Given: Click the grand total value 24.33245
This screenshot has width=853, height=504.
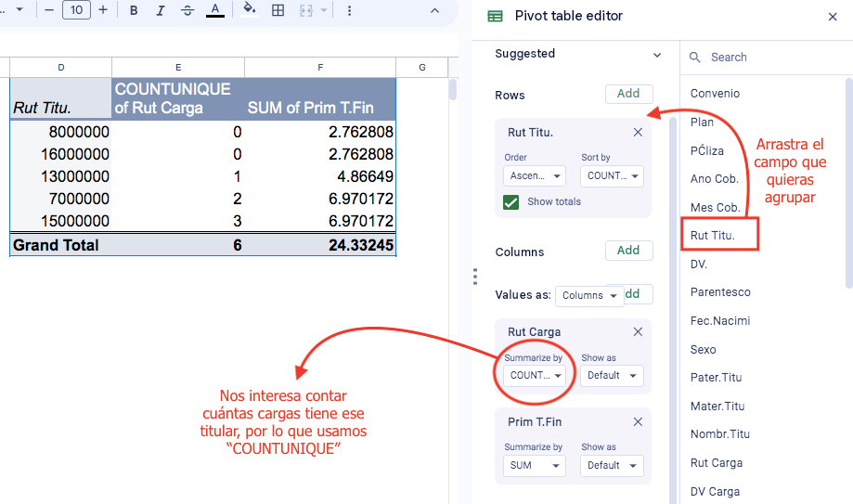Looking at the screenshot, I should click(x=320, y=245).
